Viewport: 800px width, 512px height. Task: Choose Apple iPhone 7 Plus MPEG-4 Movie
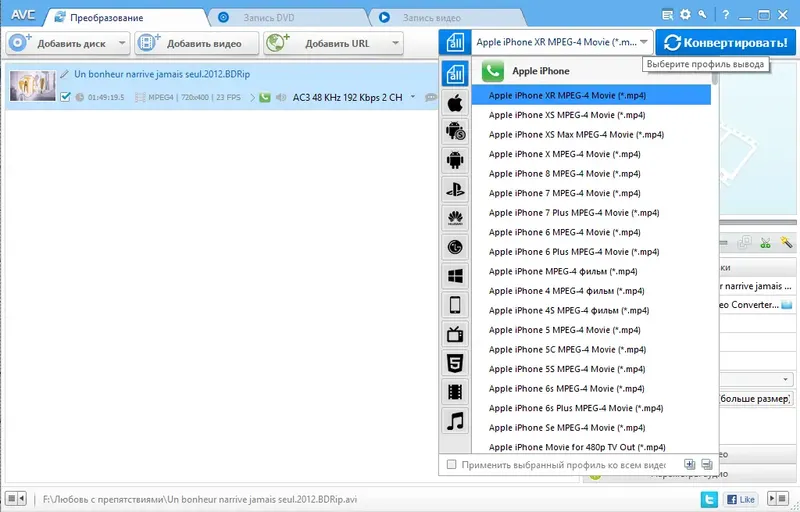point(591,213)
